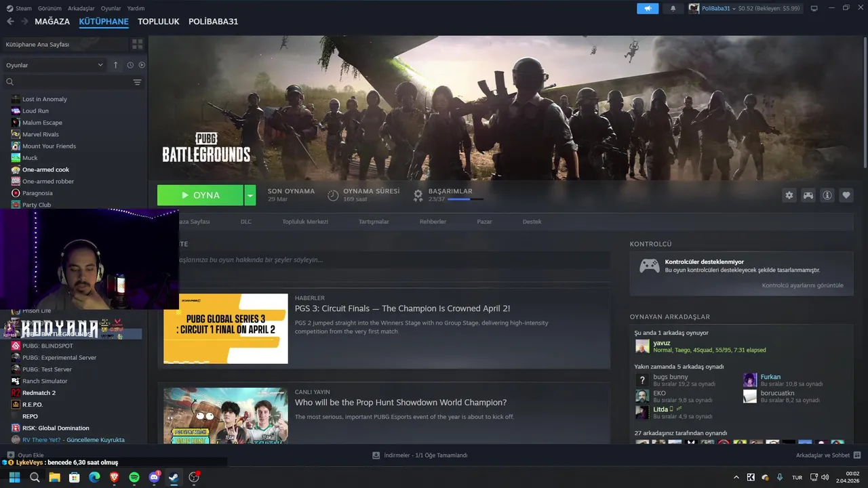This screenshot has height=488, width=868.
Task: Click the achievements star-gear icon
Action: coord(418,195)
